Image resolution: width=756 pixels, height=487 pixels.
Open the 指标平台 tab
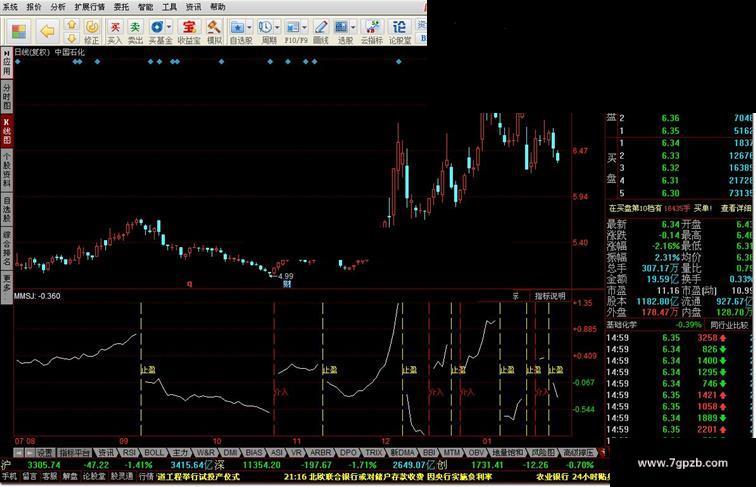tap(74, 452)
